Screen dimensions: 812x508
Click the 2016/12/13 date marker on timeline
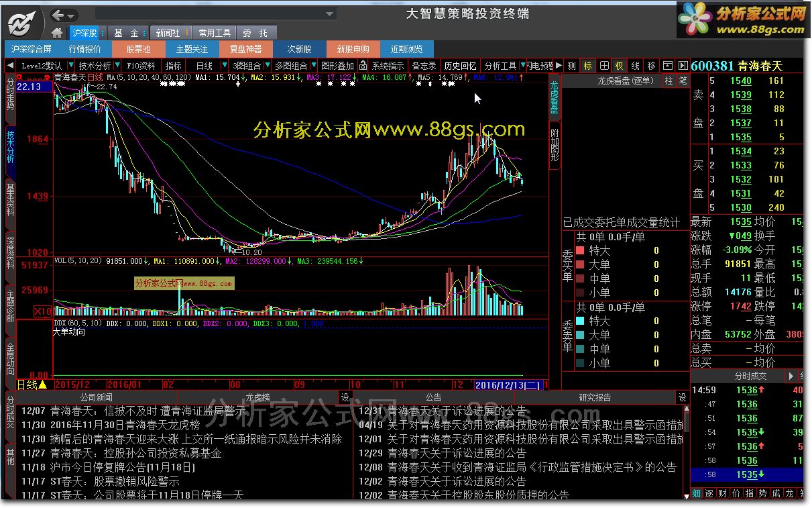point(508,385)
